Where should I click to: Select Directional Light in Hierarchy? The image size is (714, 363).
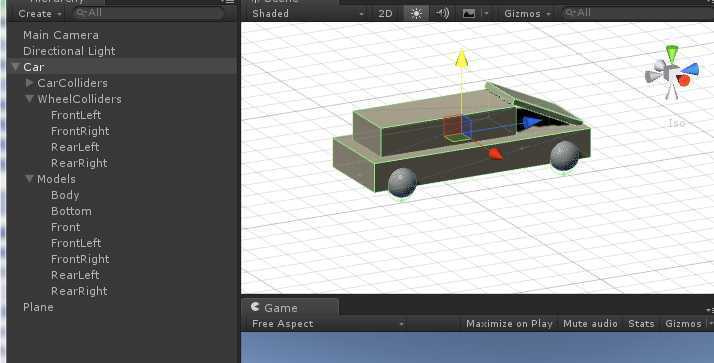69,51
